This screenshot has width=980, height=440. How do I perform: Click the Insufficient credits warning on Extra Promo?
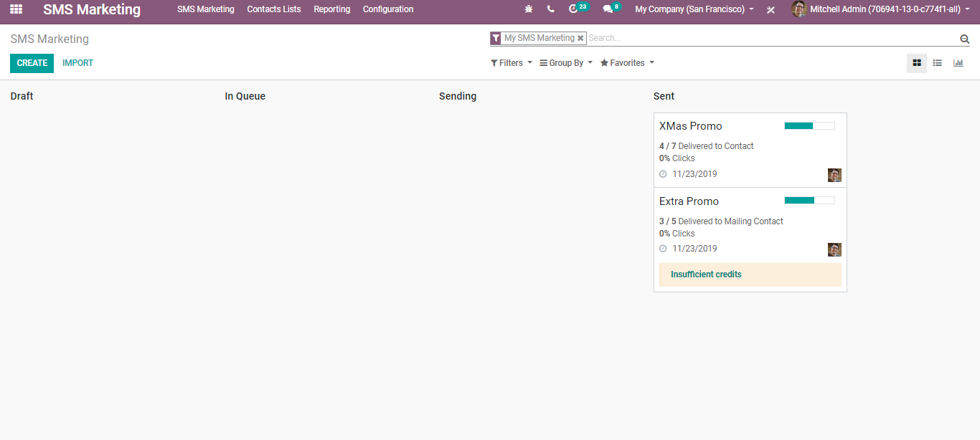click(706, 274)
